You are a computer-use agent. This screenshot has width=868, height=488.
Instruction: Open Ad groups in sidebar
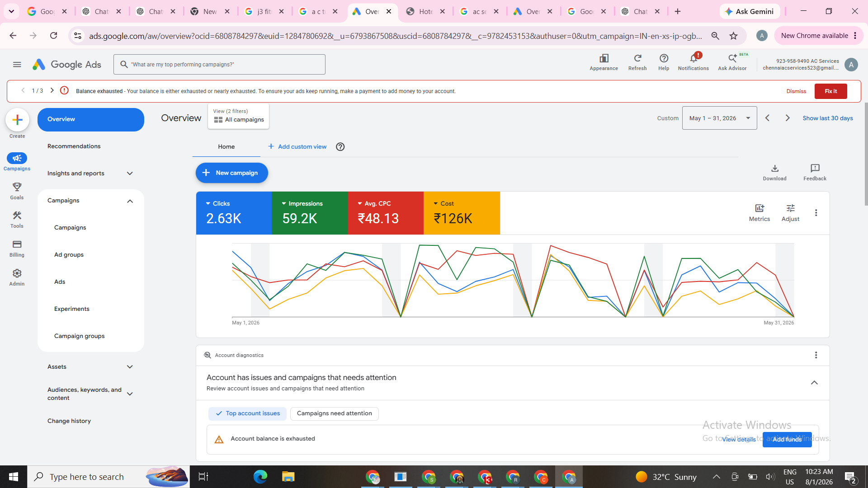click(x=69, y=255)
